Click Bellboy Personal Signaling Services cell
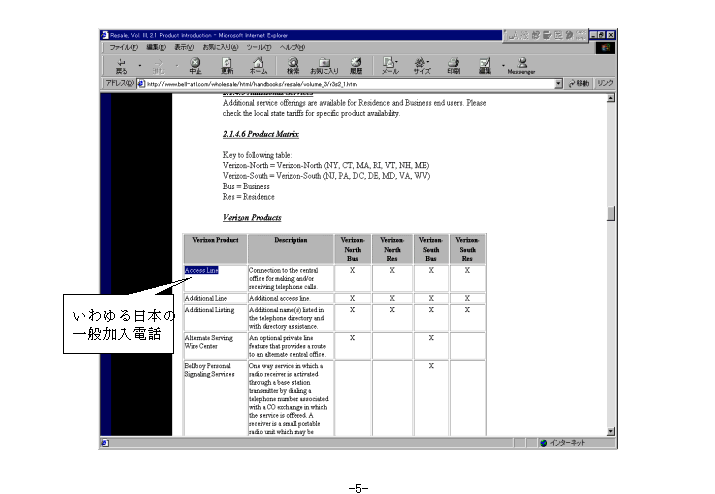Screen dimensions: 715x494 click(215, 398)
